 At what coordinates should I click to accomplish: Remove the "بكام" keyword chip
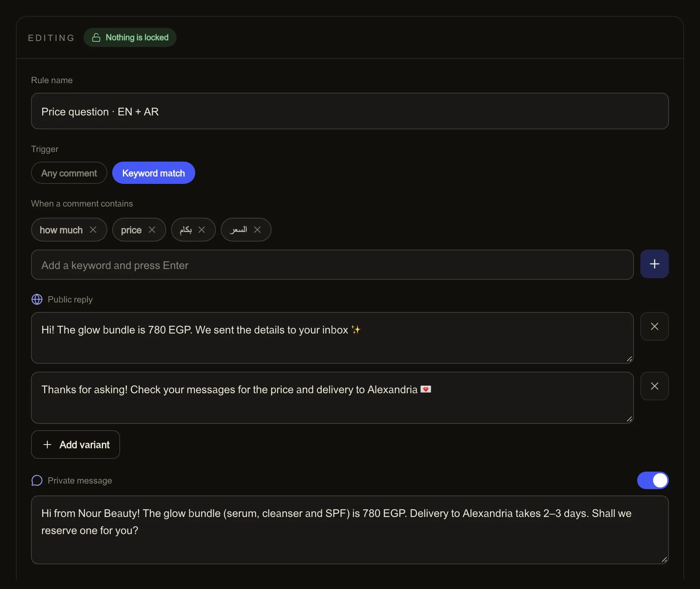[x=202, y=230]
